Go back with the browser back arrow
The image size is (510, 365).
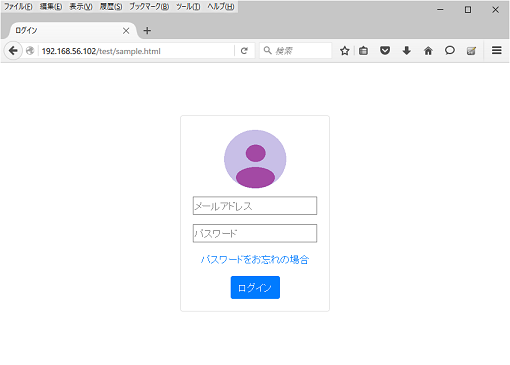[13, 51]
